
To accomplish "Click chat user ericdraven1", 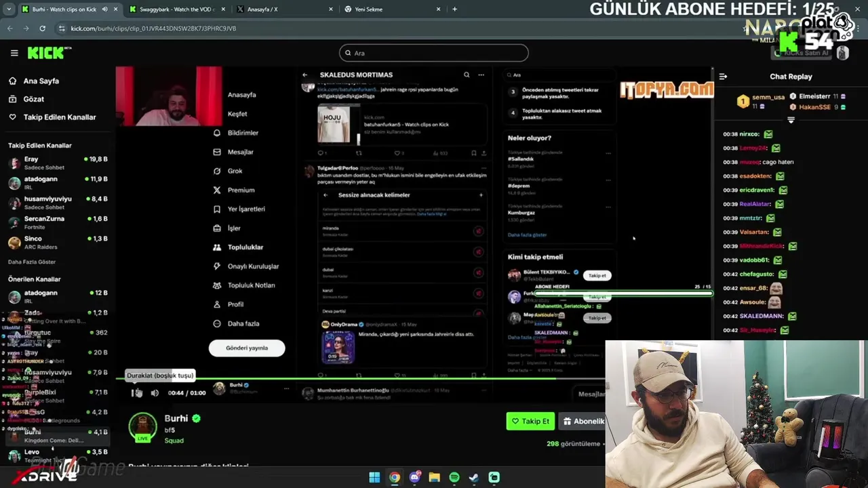I will [x=756, y=190].
